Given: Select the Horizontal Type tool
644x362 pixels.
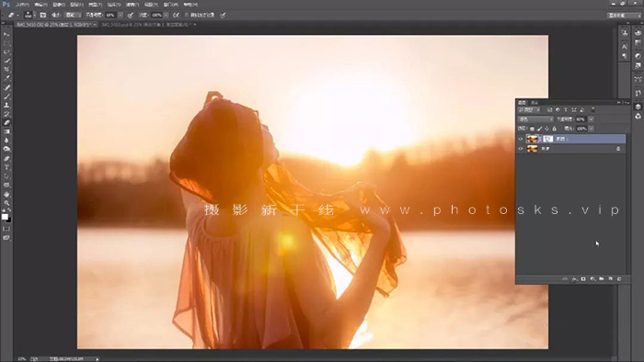Looking at the screenshot, I should tap(6, 167).
